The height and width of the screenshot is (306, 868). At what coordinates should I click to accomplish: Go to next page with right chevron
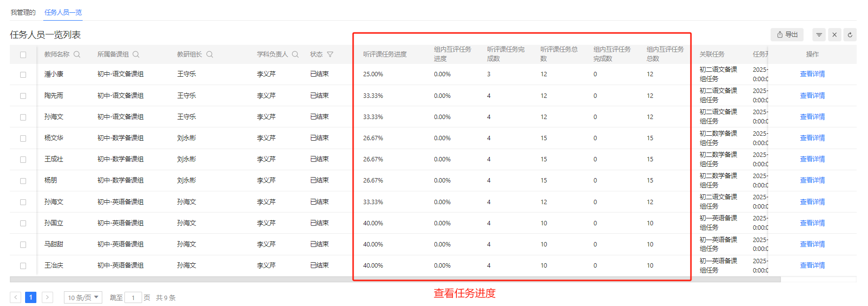point(47,297)
